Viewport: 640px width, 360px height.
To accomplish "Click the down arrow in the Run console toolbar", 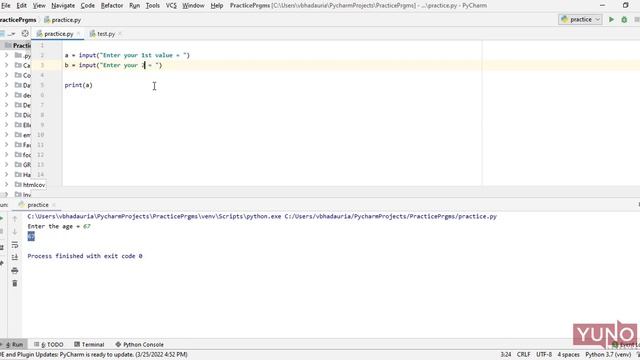I will [x=15, y=232].
